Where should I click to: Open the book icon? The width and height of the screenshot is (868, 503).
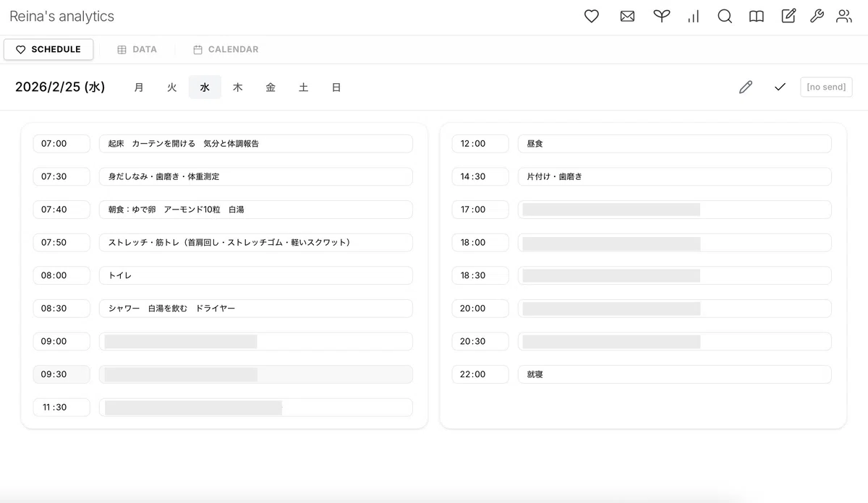coord(757,16)
